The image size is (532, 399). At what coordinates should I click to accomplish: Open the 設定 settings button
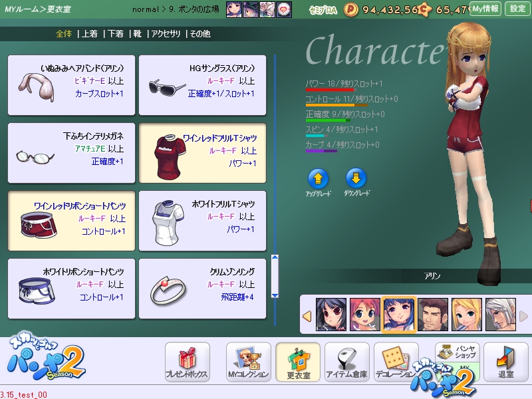pos(517,9)
